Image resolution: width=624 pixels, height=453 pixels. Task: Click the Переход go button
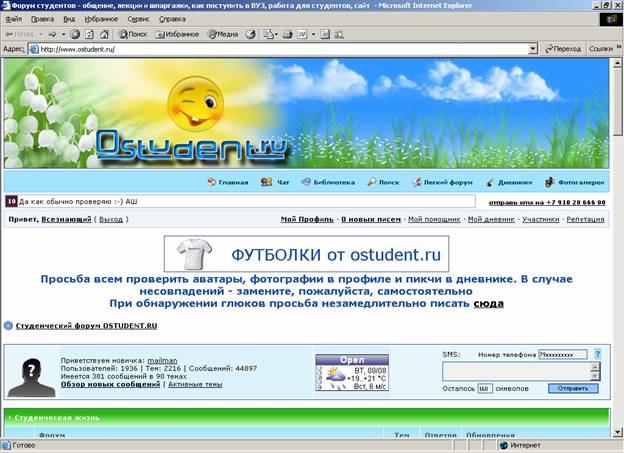[x=563, y=49]
